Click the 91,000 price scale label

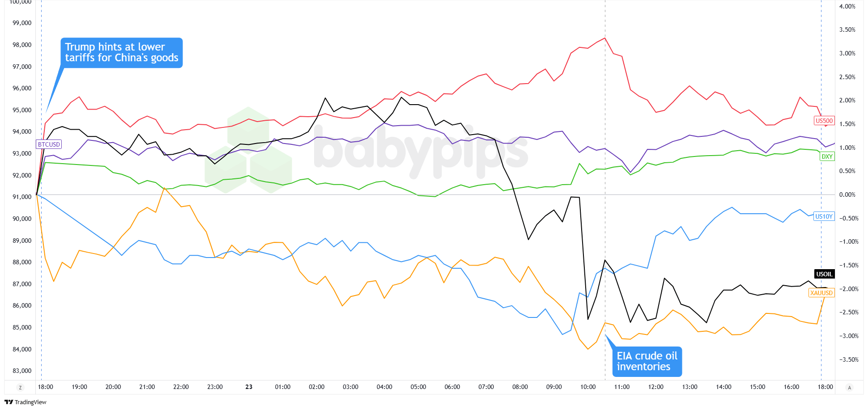click(22, 197)
